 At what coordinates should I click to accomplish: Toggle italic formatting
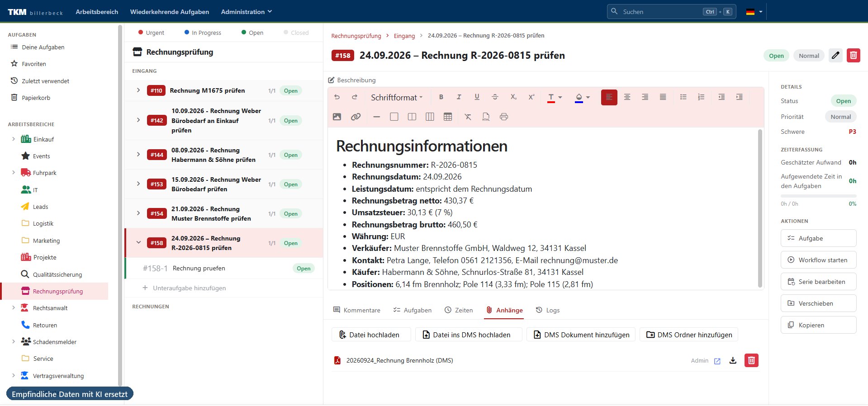459,97
